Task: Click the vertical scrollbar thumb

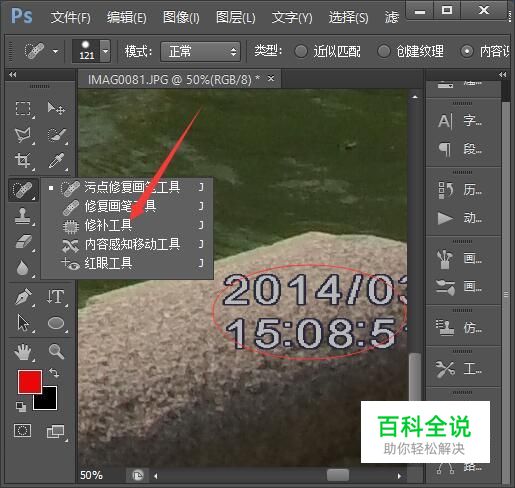Action: coord(415,377)
